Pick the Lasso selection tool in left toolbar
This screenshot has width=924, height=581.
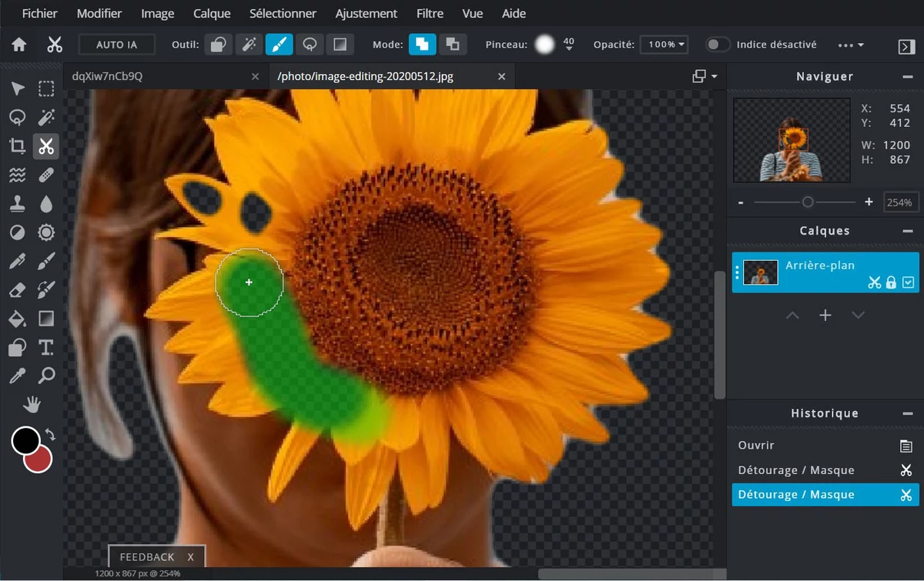17,117
